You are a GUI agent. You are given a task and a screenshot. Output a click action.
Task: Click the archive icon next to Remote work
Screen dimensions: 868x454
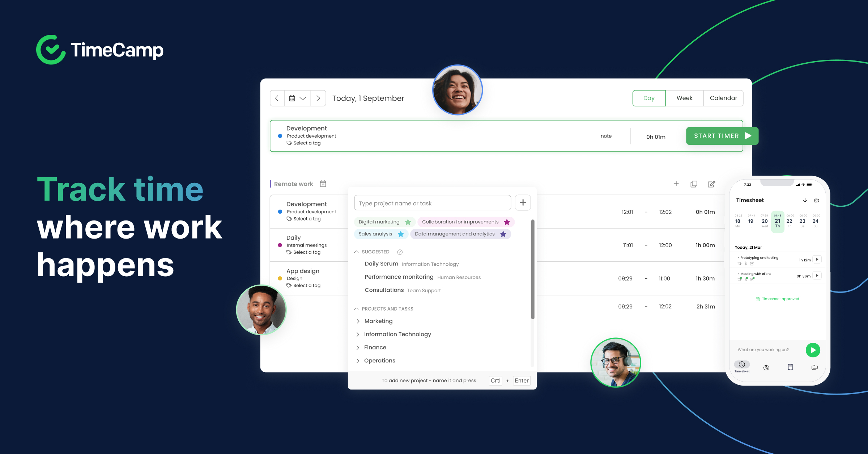pyautogui.click(x=323, y=184)
